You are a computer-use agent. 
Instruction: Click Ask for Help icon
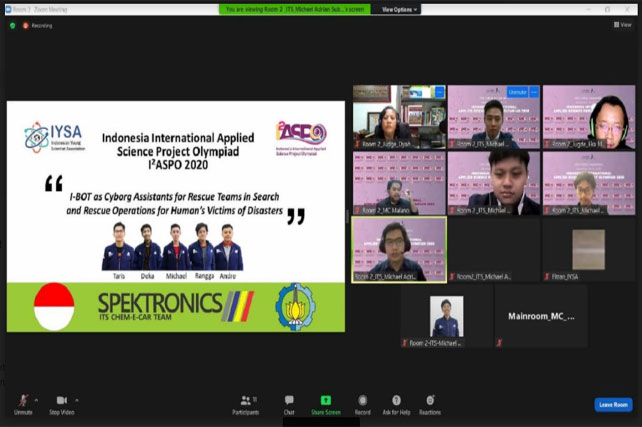pos(396,400)
